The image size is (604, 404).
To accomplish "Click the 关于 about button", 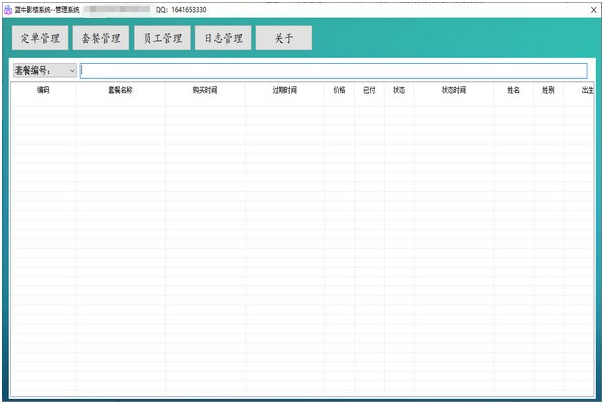I will point(283,39).
